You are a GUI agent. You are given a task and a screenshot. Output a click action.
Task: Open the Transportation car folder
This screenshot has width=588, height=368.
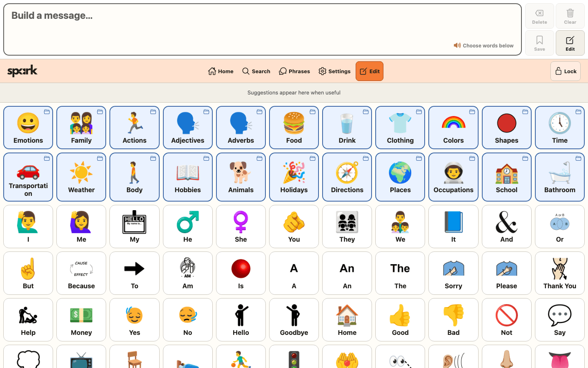(x=28, y=177)
